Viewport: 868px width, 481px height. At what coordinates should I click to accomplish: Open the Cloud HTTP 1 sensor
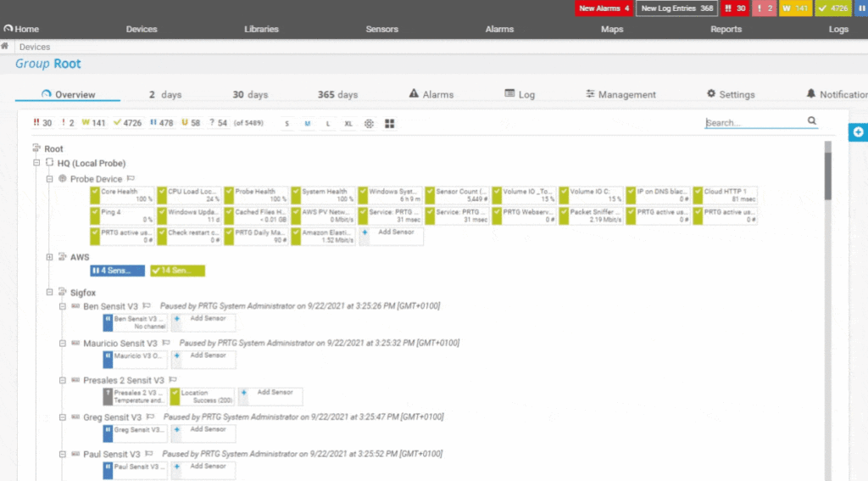click(726, 195)
